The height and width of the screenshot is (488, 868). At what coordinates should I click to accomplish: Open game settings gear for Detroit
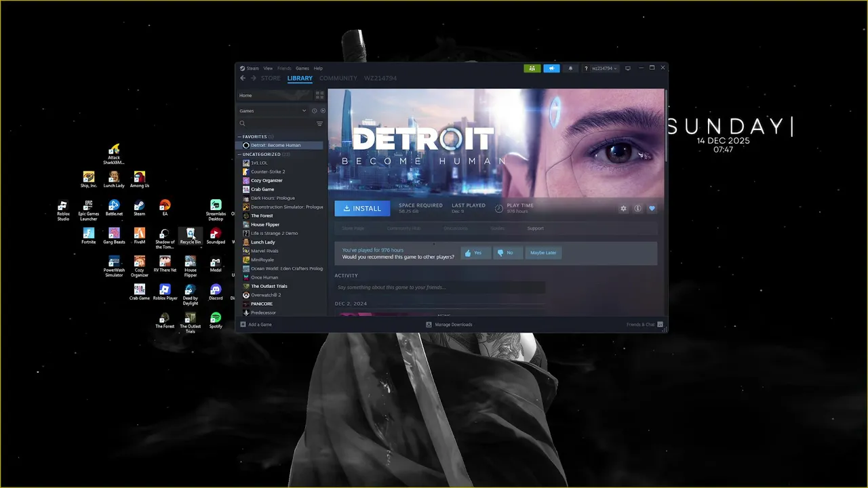pos(623,208)
